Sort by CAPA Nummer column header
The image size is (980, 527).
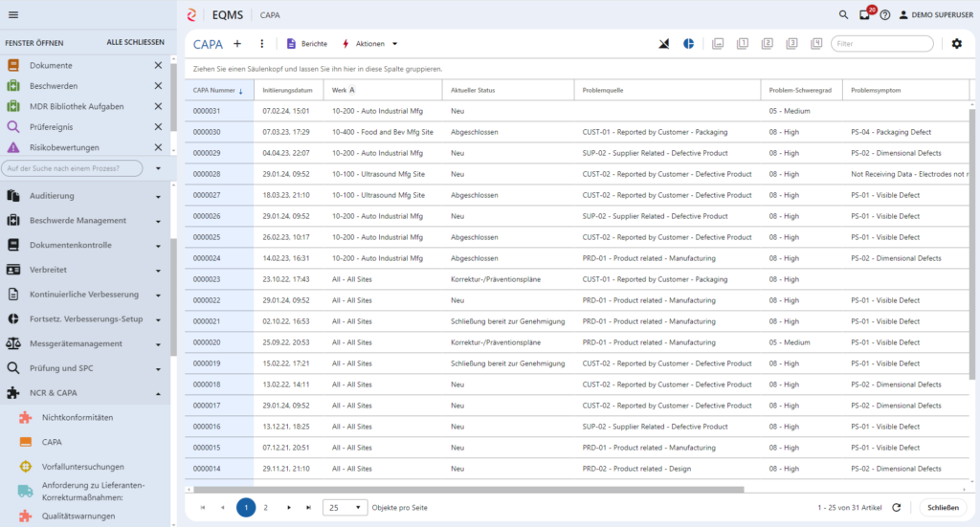[x=219, y=90]
